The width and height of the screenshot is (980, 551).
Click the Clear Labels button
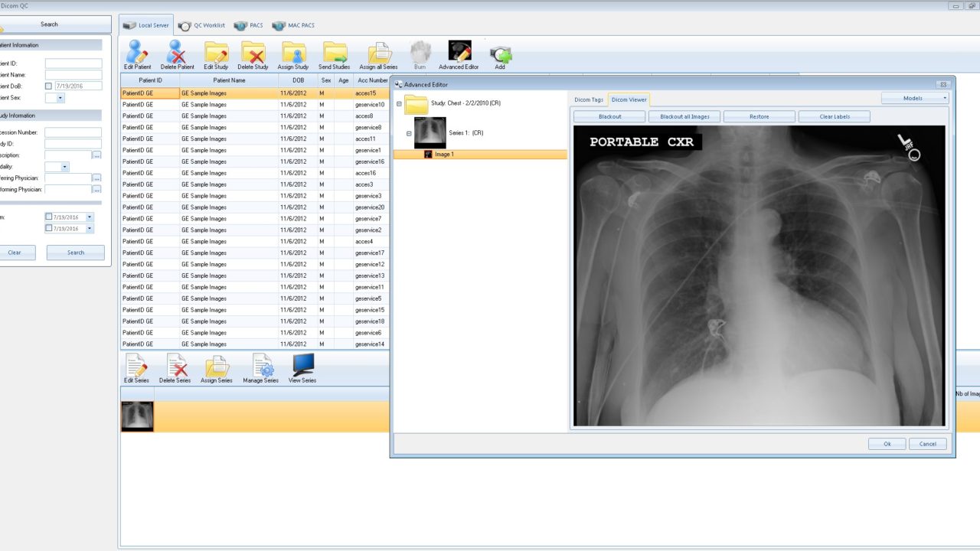click(834, 116)
